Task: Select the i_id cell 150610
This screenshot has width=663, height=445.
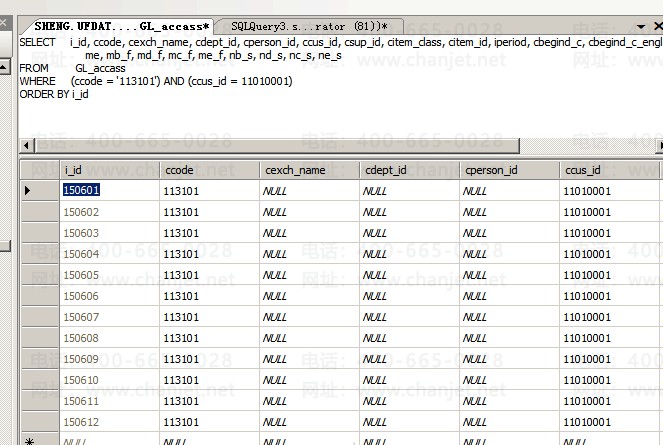Action: 110,380
